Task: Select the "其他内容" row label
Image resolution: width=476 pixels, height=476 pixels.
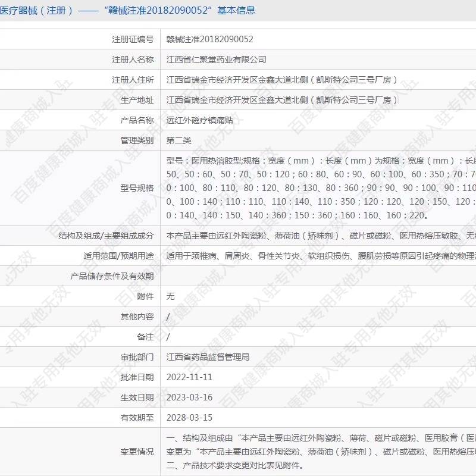Action: [x=137, y=317]
